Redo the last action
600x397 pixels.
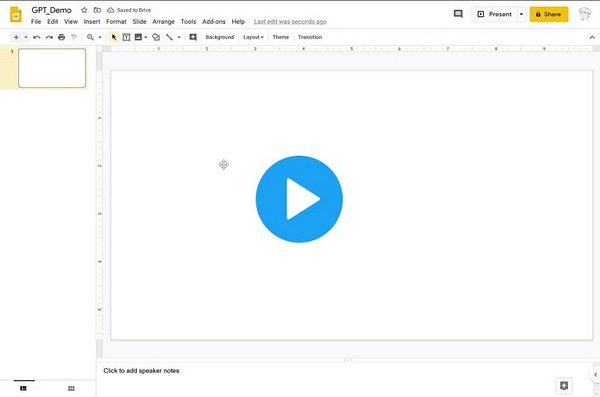(x=49, y=37)
